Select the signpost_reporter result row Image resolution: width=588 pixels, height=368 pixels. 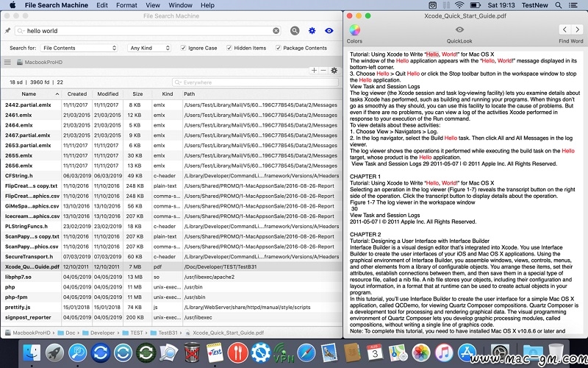point(171,317)
